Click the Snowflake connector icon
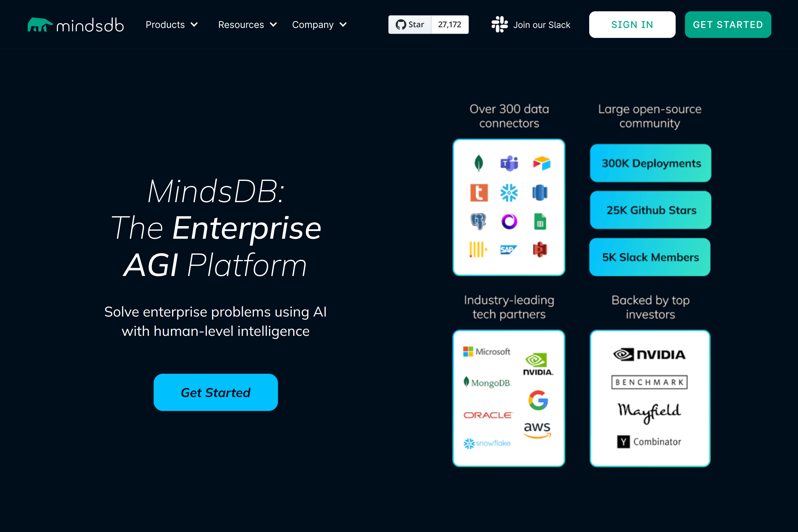798x532 pixels. tap(510, 192)
